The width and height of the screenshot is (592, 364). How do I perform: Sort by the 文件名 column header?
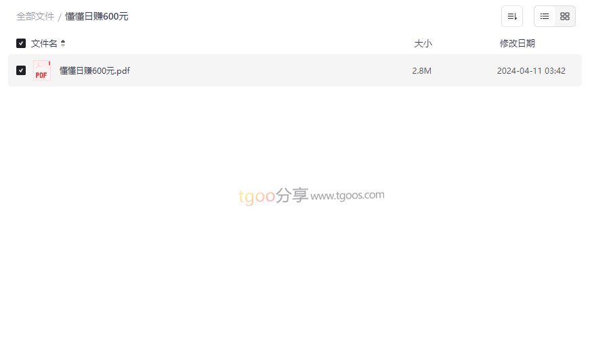44,43
